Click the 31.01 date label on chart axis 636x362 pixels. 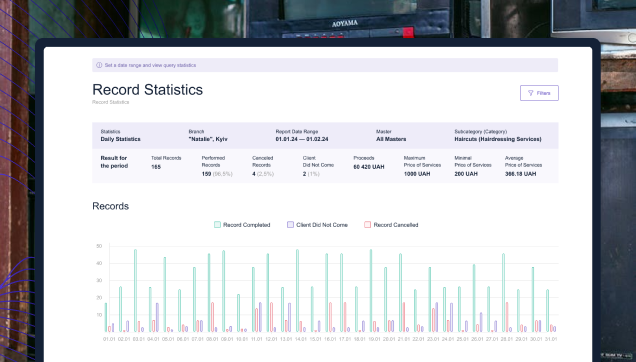pyautogui.click(x=551, y=339)
